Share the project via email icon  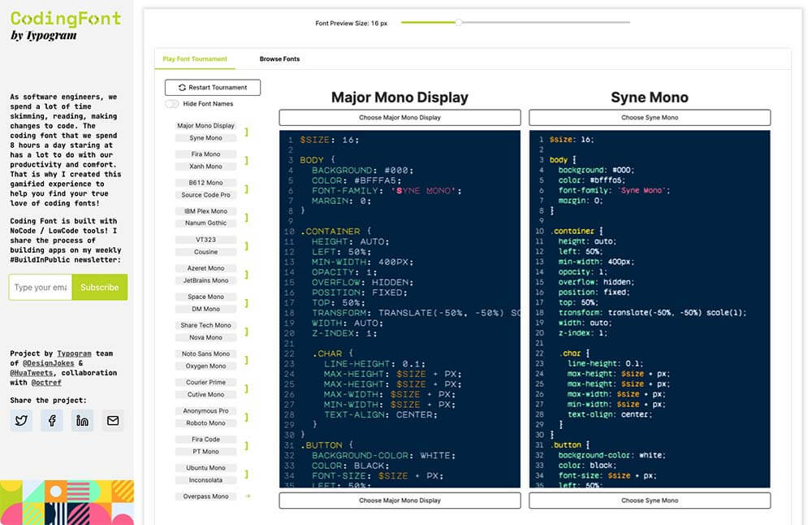[113, 420]
